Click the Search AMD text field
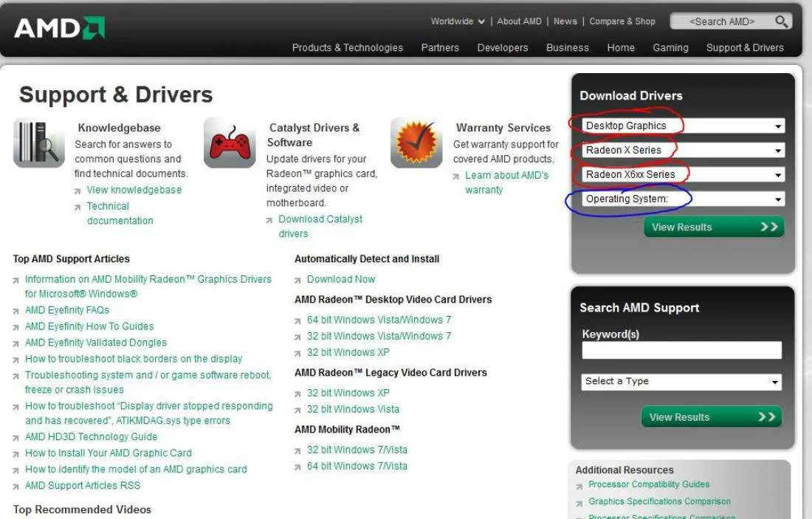Viewport: 812px width, 519px height. pyautogui.click(x=722, y=21)
